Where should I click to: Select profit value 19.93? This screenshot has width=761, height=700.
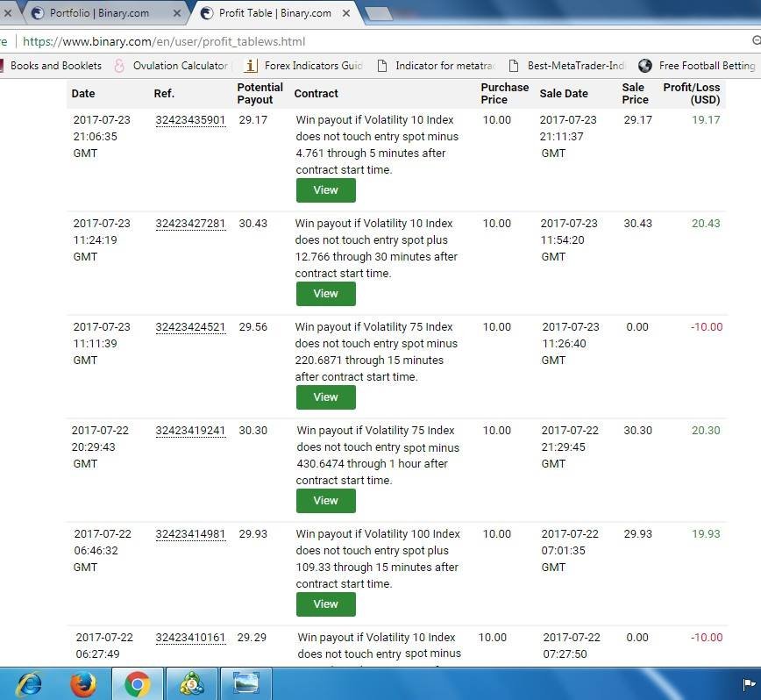click(x=706, y=533)
